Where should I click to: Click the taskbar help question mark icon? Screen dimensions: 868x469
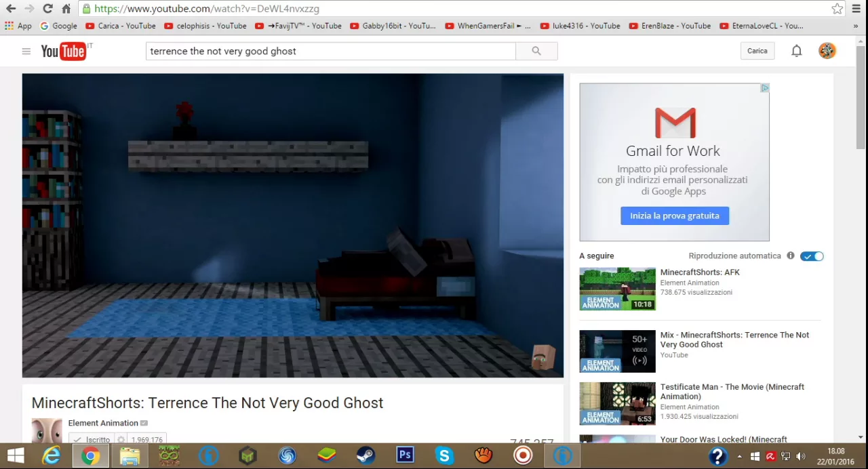coord(717,456)
